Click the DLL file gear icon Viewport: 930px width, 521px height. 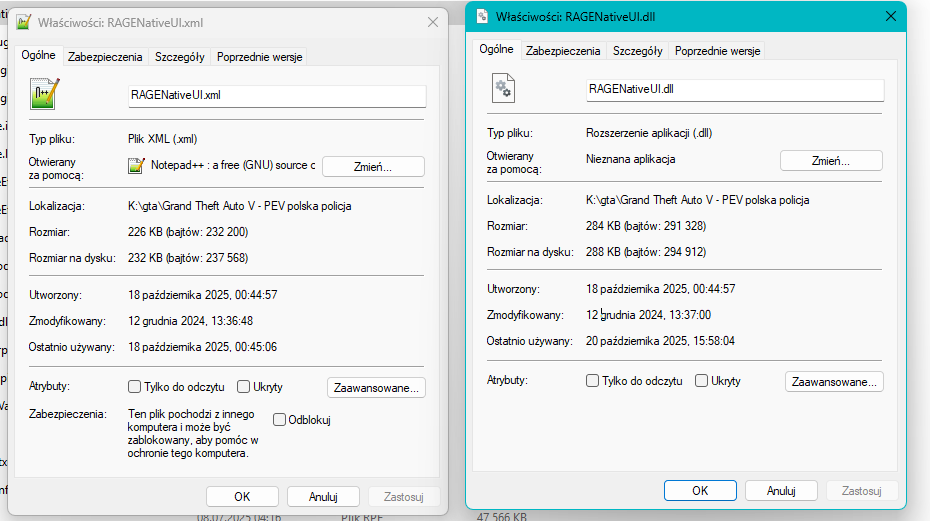click(x=503, y=89)
